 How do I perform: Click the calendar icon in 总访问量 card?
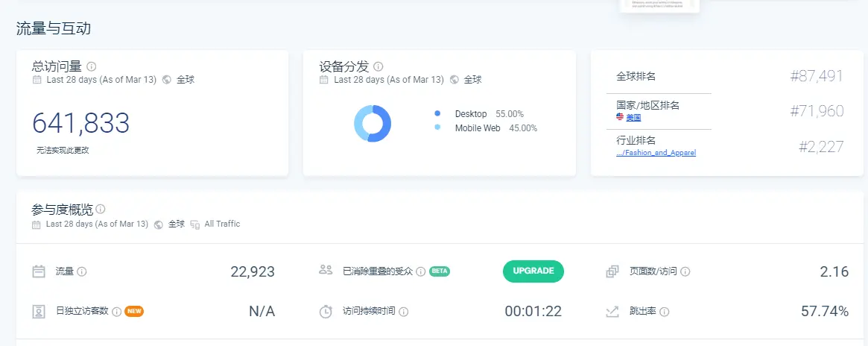[x=37, y=80]
